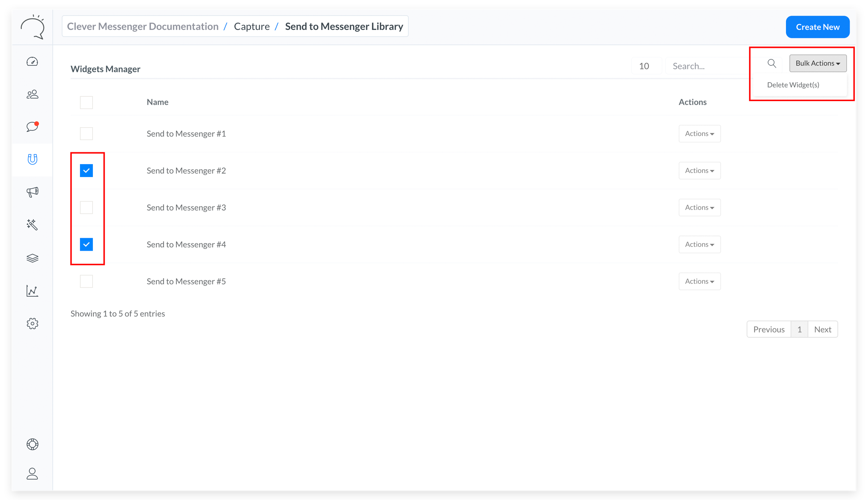This screenshot has height=500, width=868.
Task: Go to Capture in the breadcrumb
Action: tap(252, 26)
